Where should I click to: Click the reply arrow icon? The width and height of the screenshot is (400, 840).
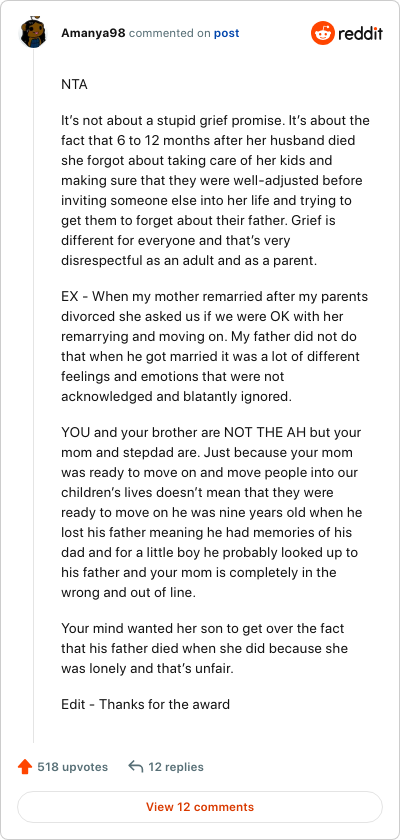point(136,767)
